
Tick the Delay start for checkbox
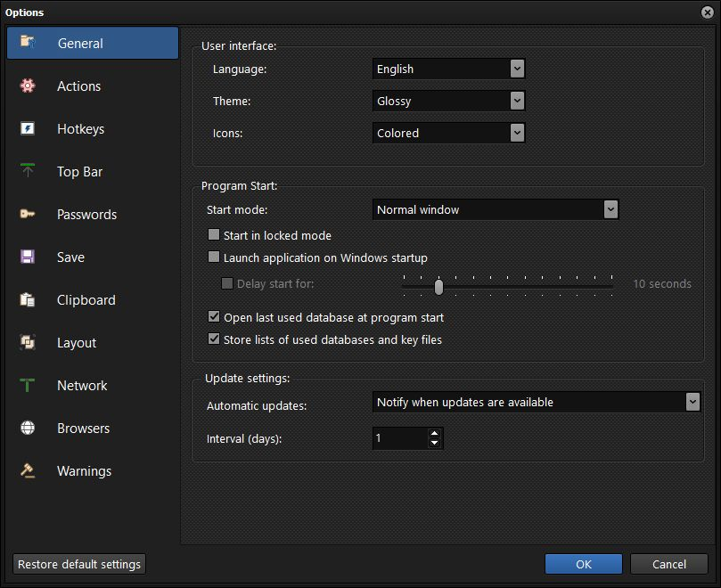point(227,283)
